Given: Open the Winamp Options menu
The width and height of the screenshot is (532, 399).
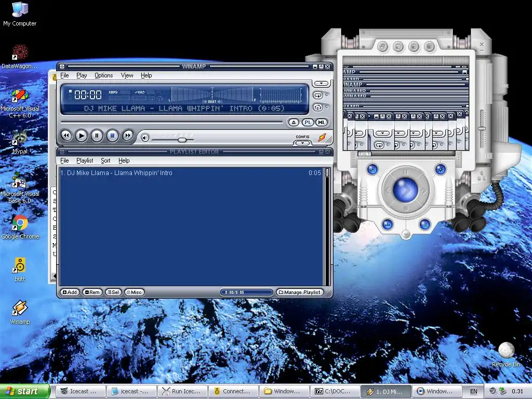Looking at the screenshot, I should click(103, 75).
